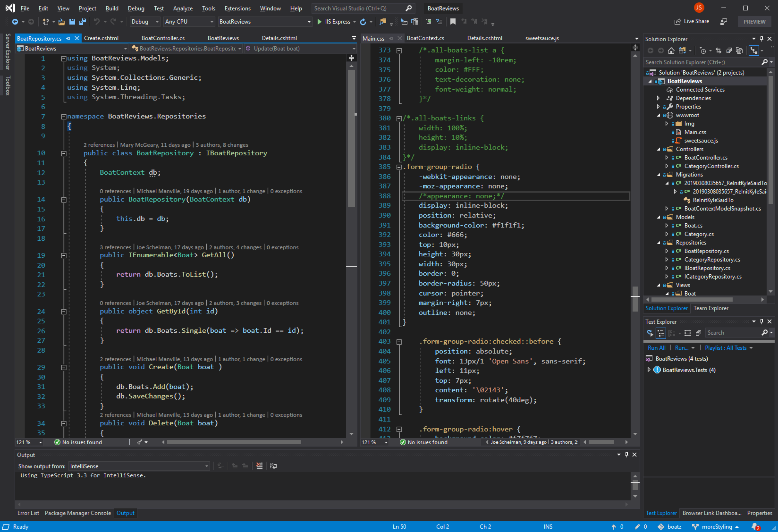Collapse the BoatRepository class outlining on line 10

(64, 153)
